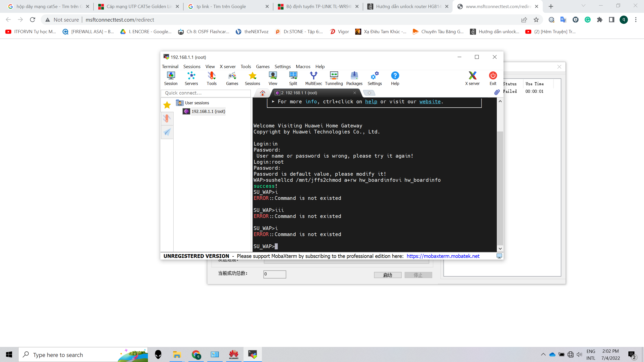Click the red Exit power icon
The width and height of the screenshot is (644, 362).
coord(493,78)
